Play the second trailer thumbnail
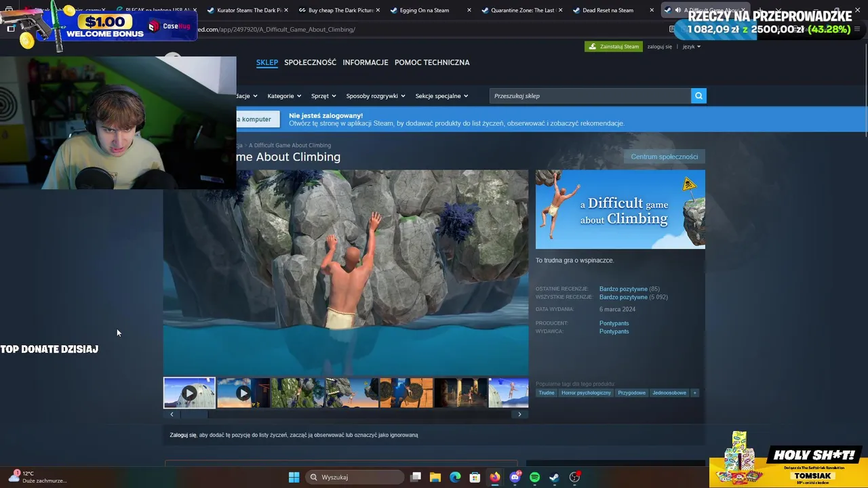 point(243,393)
